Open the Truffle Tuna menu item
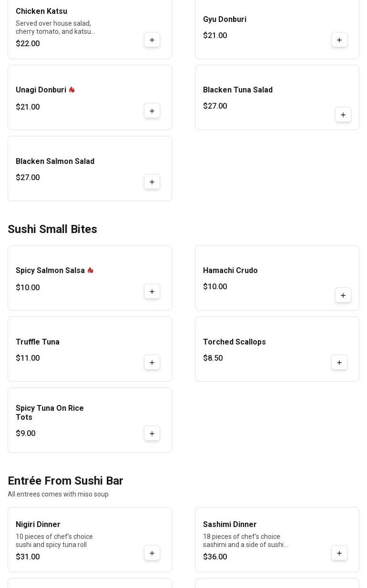367x588 pixels. click(90, 349)
